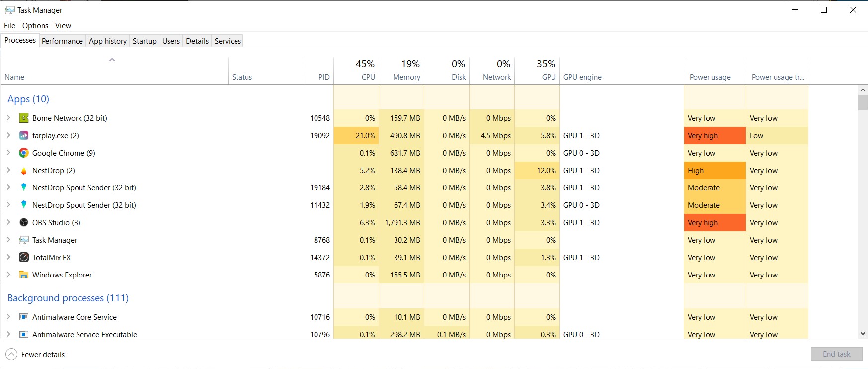Switch to the Services tab
Image resolution: width=868 pixels, height=369 pixels.
pos(228,41)
